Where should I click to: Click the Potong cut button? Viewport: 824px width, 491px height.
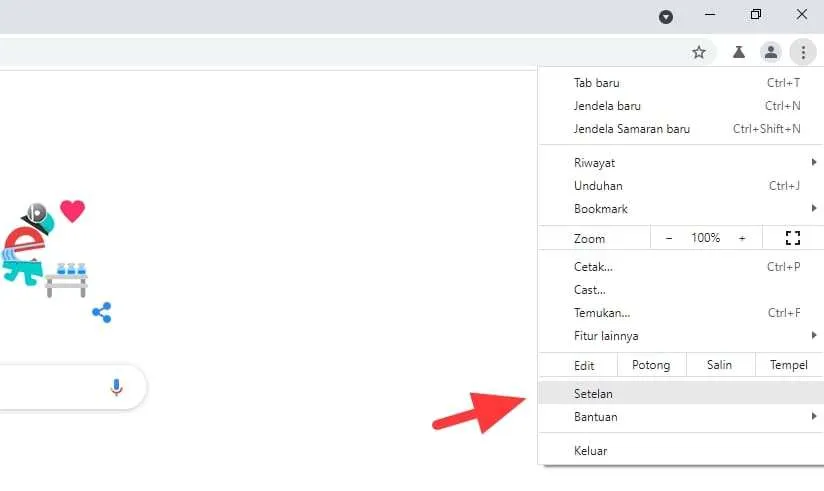[651, 365]
